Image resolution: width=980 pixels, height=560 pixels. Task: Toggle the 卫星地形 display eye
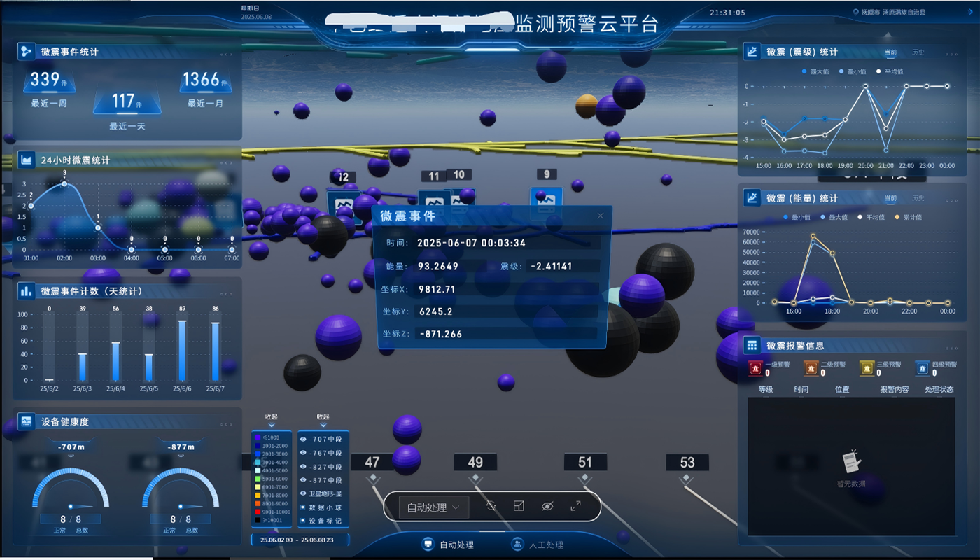[303, 493]
